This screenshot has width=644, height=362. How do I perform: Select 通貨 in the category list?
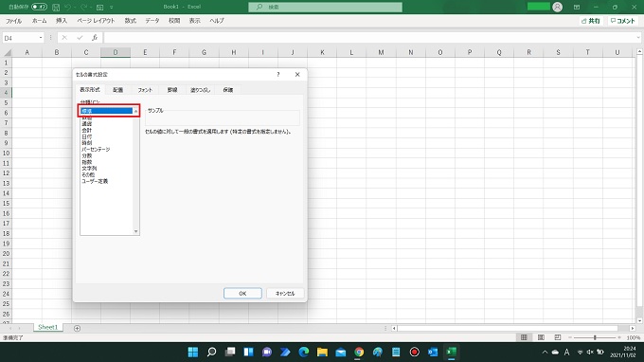(87, 124)
